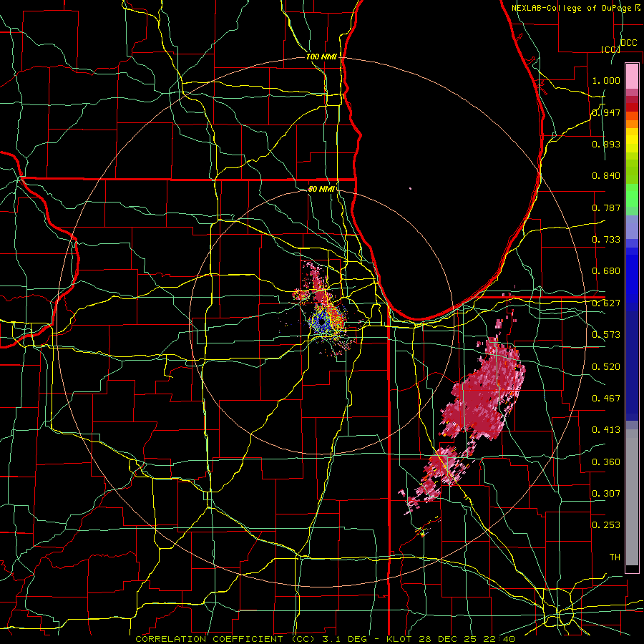Image resolution: width=644 pixels, height=644 pixels.
Task: Click the 0.573 scale value
Action: pyautogui.click(x=606, y=335)
